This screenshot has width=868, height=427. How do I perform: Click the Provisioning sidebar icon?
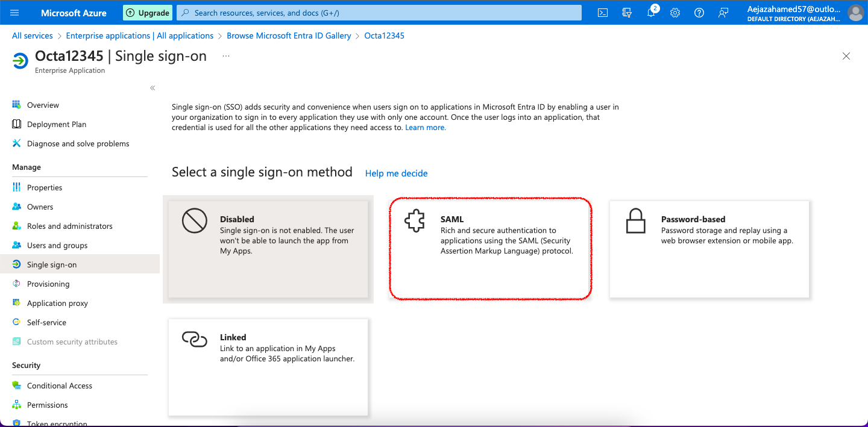point(16,284)
